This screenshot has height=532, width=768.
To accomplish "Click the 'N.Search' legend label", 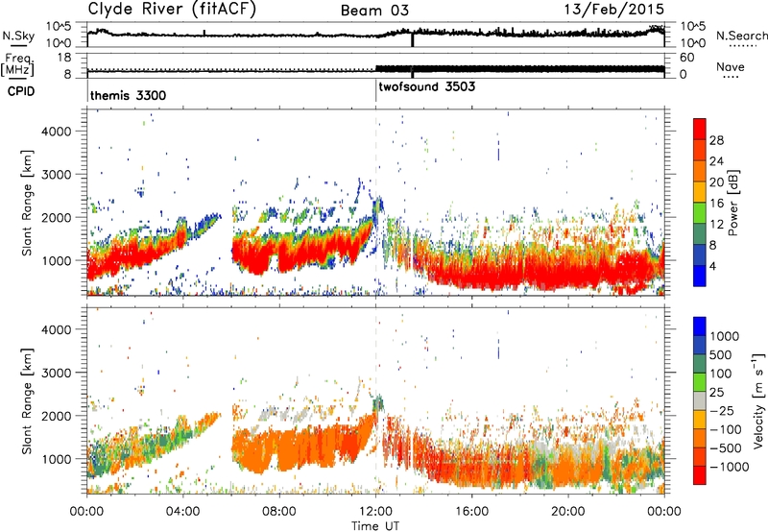I will (742, 36).
